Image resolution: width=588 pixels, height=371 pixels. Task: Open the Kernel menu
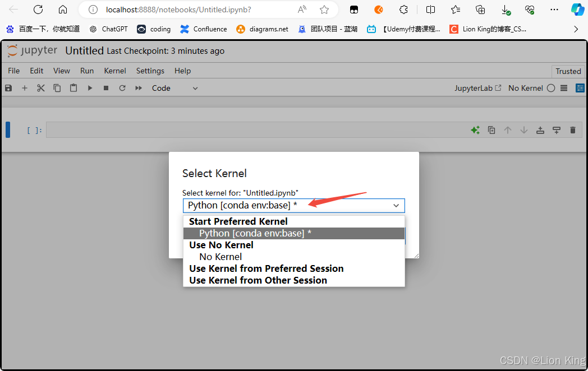[x=115, y=71]
